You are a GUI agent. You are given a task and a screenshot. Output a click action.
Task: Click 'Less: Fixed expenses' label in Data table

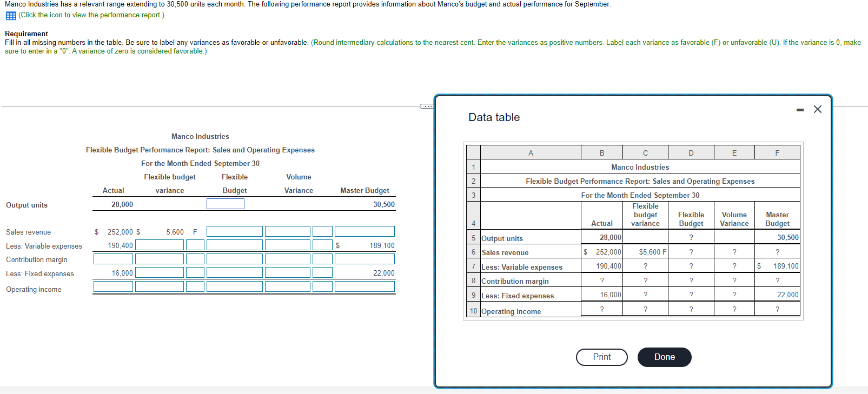(518, 296)
